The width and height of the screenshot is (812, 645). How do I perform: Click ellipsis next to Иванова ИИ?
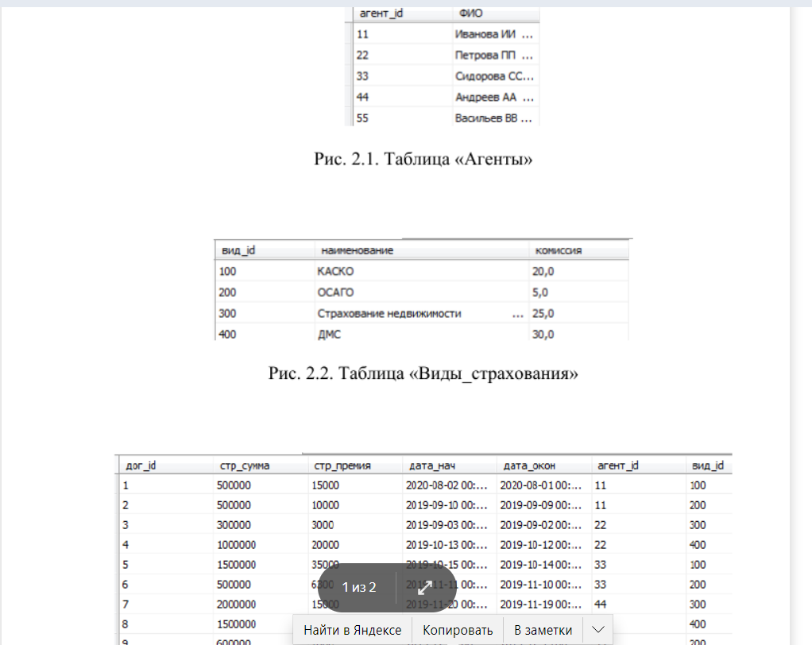[x=528, y=35]
